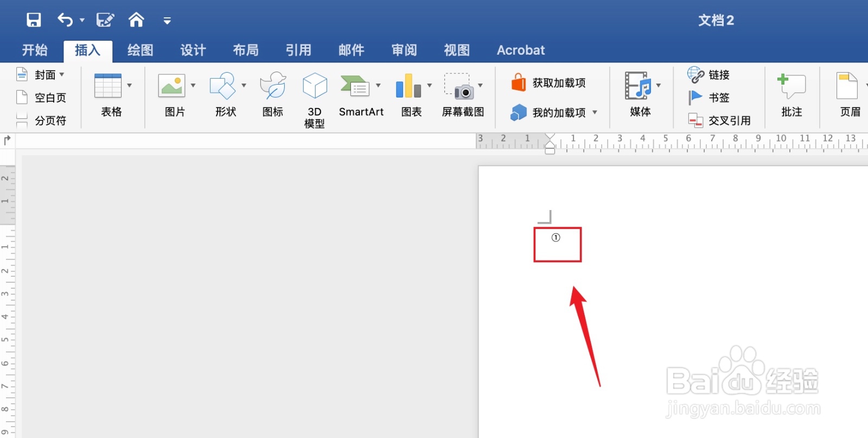This screenshot has height=438, width=868.
Task: Click the 文档2 document title
Action: coord(716,21)
